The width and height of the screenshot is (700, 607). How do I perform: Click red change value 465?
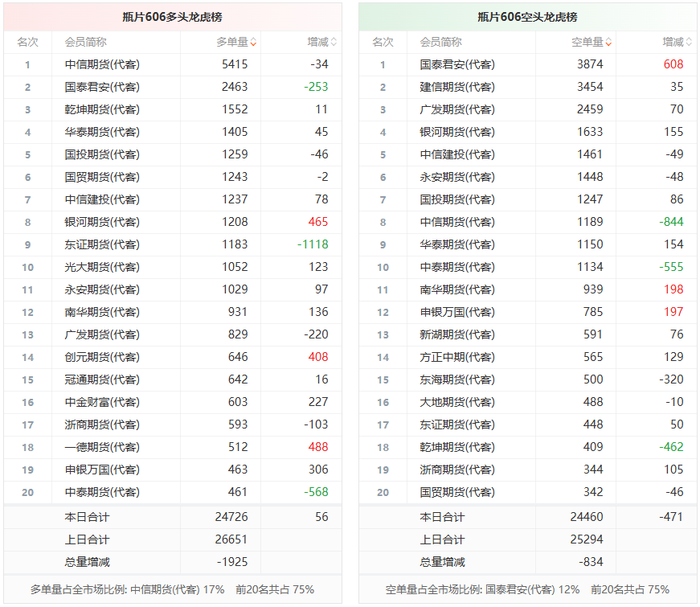point(318,222)
